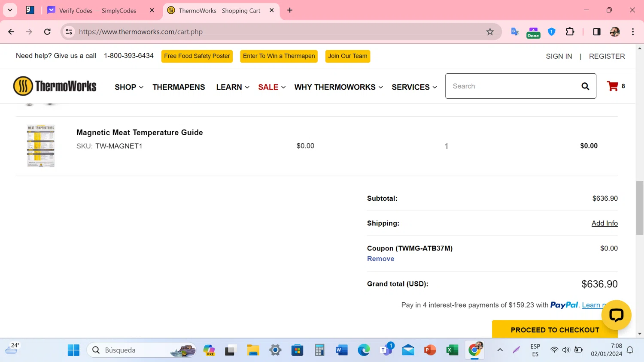644x362 pixels.
Task: Click the Done extension icon
Action: click(533, 33)
